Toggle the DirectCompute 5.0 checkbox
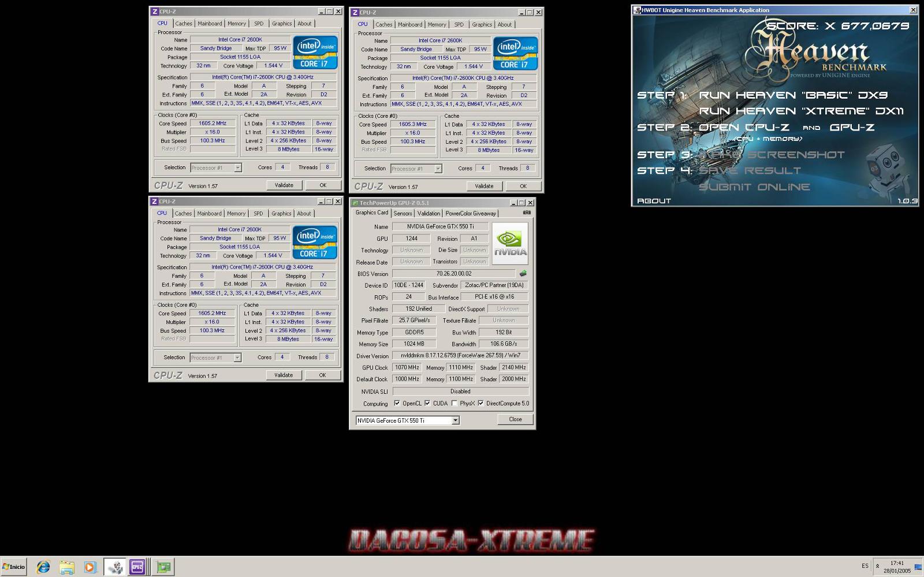The height and width of the screenshot is (577, 924). pyautogui.click(x=480, y=403)
